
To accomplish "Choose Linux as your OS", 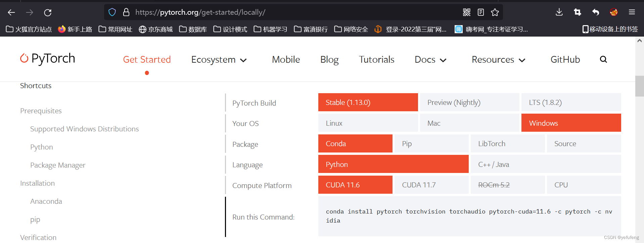I will click(x=368, y=123).
